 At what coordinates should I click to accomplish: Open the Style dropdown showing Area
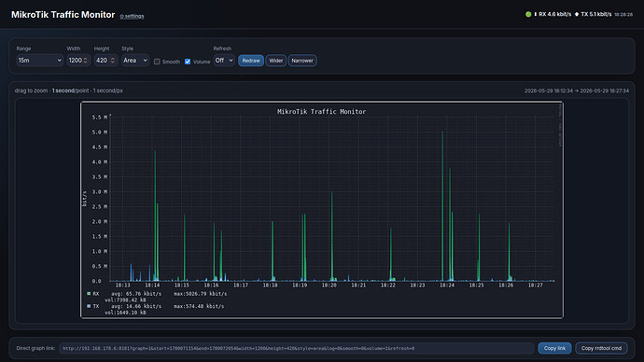click(135, 61)
